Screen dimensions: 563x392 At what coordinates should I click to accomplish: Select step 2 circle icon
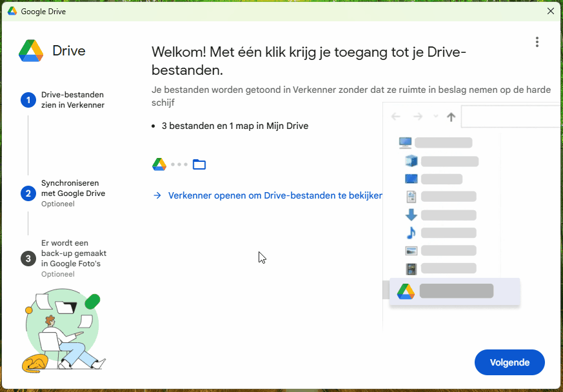pyautogui.click(x=28, y=193)
